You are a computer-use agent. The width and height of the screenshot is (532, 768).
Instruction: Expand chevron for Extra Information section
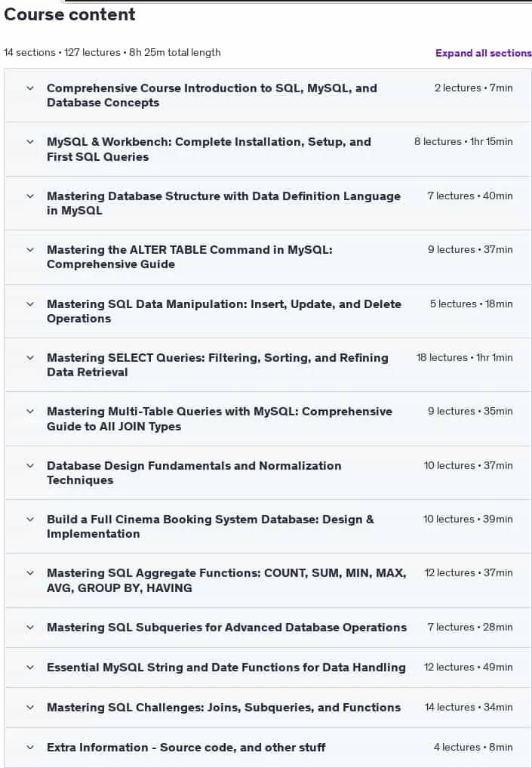pos(30,748)
